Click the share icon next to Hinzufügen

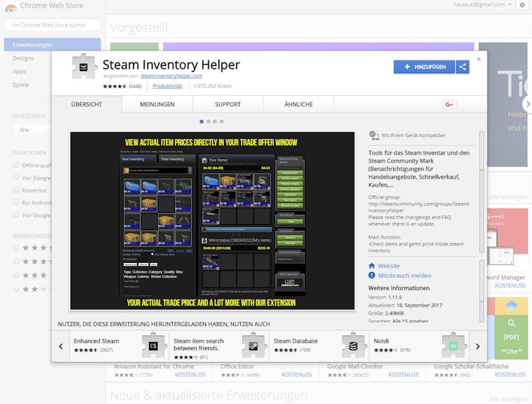(x=463, y=67)
